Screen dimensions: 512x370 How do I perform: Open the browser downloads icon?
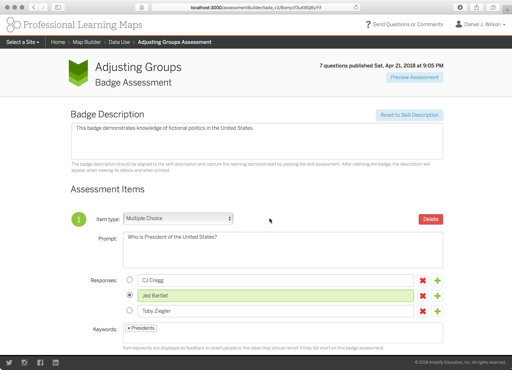pos(460,7)
